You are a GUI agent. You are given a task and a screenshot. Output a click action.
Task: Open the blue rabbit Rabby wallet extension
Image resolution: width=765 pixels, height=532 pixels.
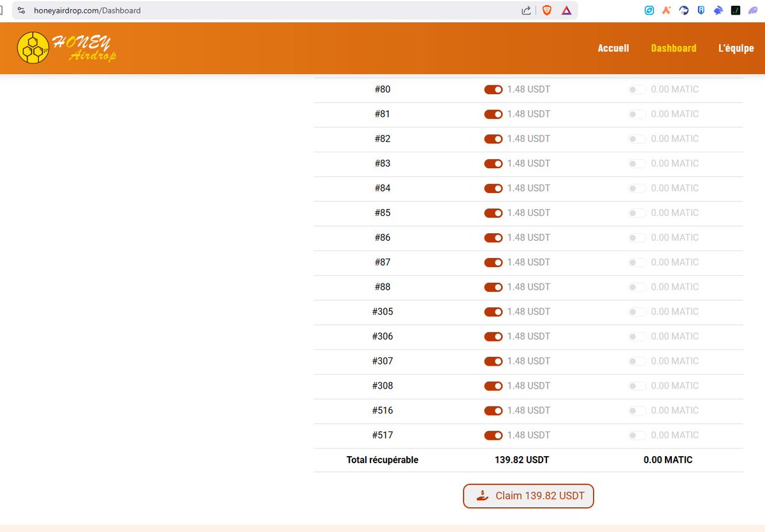tap(718, 10)
